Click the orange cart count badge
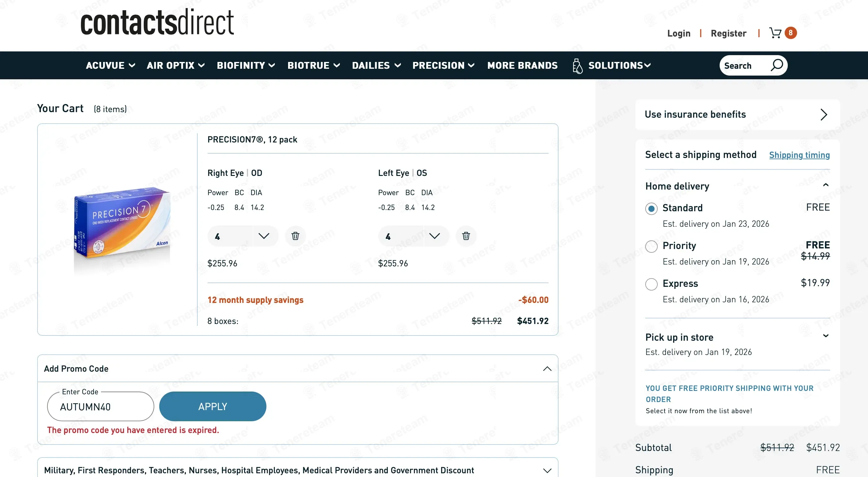868x477 pixels. point(791,33)
